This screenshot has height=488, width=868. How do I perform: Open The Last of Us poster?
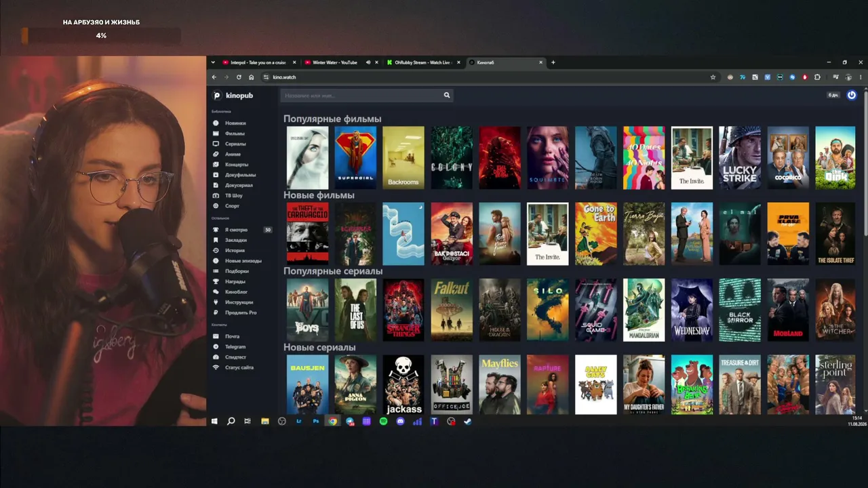pyautogui.click(x=355, y=310)
